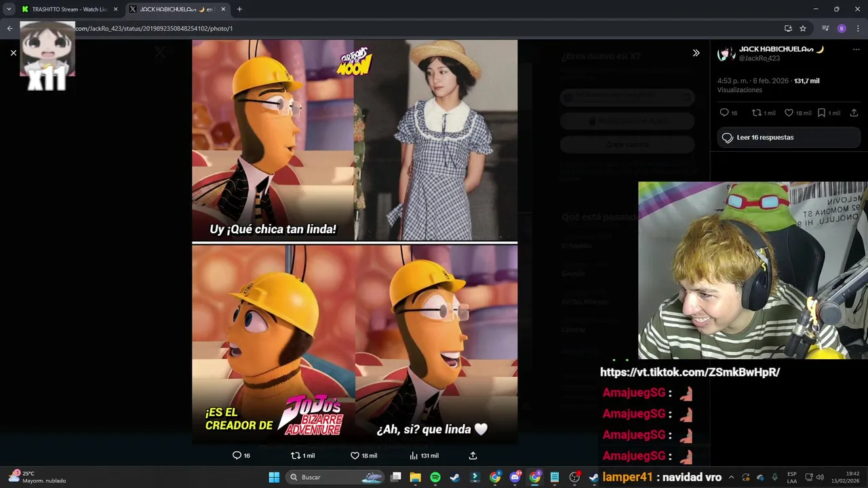Open the Chrome three-dots menu

pyautogui.click(x=857, y=28)
